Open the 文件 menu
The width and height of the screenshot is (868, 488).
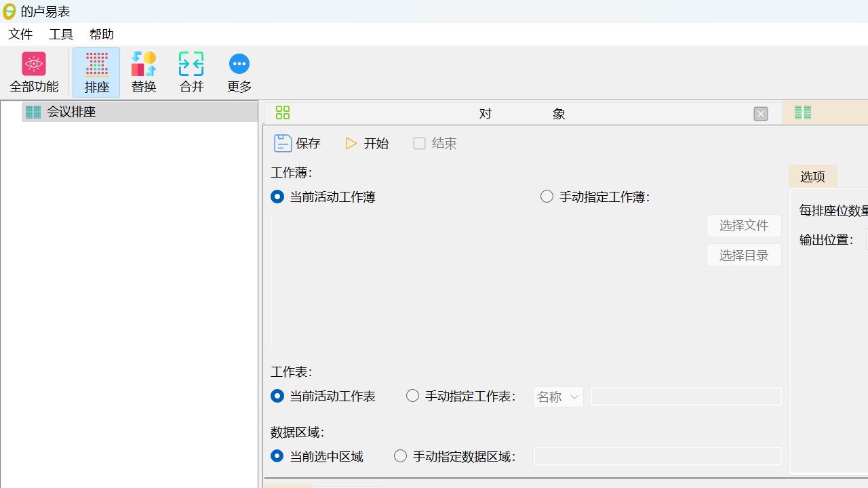[x=20, y=33]
